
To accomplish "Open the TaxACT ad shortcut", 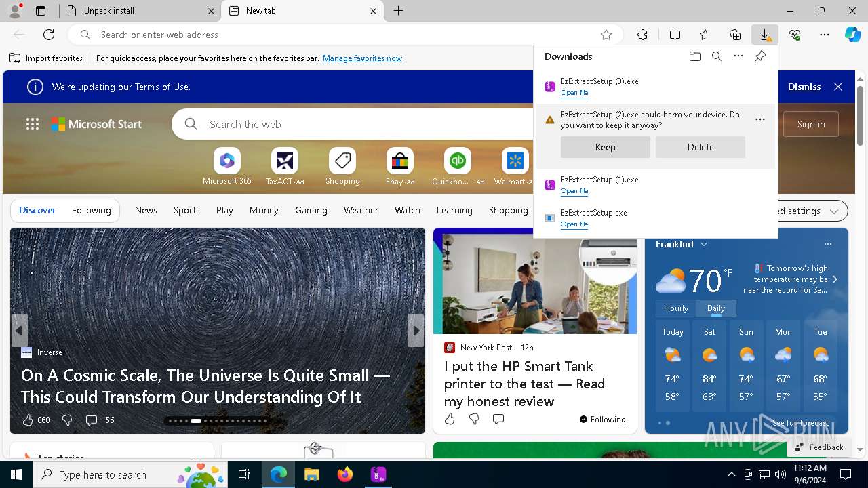I will pos(285,167).
